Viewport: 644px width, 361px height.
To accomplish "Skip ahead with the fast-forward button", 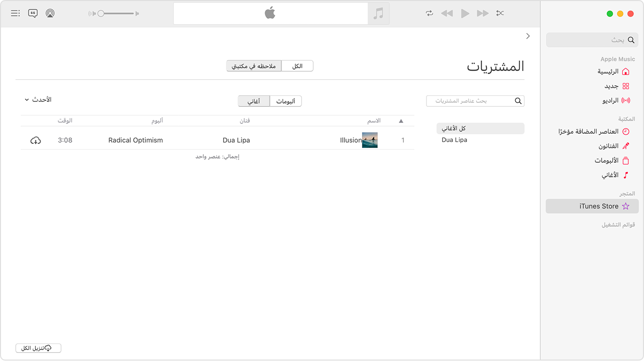I will [483, 13].
